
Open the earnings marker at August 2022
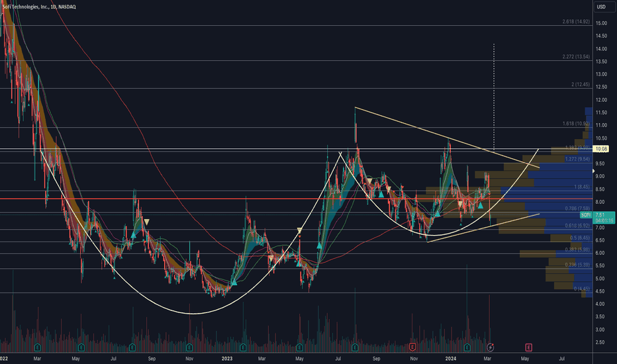[132, 347]
